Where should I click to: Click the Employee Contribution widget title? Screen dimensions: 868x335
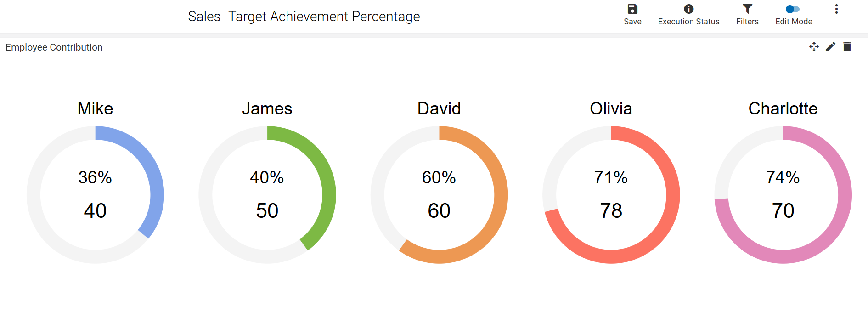54,47
